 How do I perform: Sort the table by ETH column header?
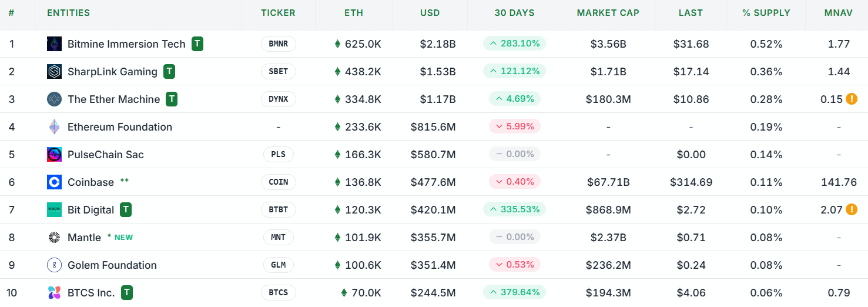coord(354,13)
